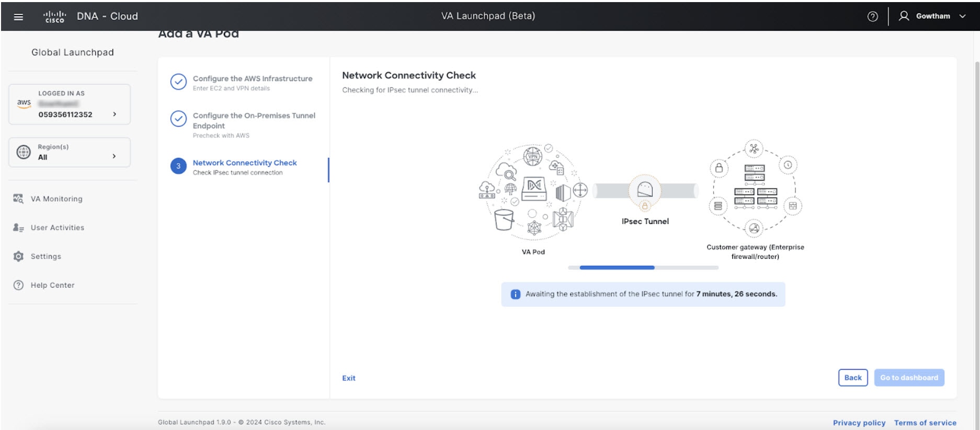Open VA Monitoring
The width and height of the screenshot is (980, 430).
click(x=56, y=199)
